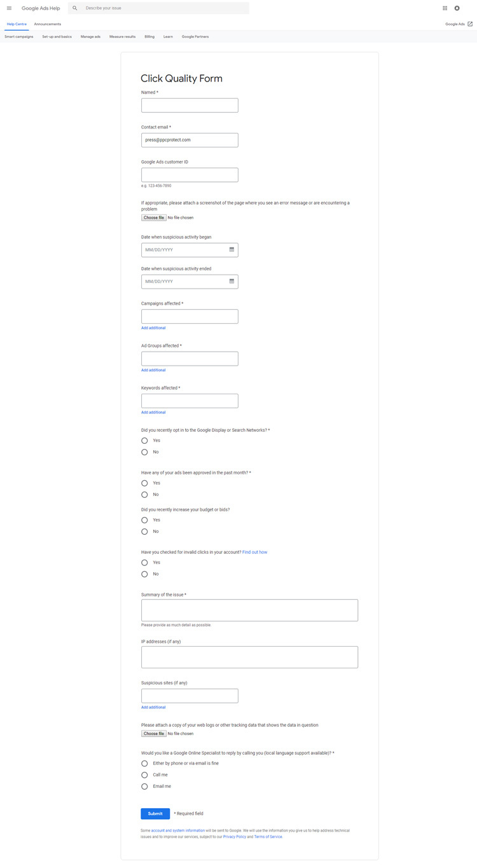The image size is (477, 868).
Task: Choose the Call me reply option
Action: tap(144, 775)
